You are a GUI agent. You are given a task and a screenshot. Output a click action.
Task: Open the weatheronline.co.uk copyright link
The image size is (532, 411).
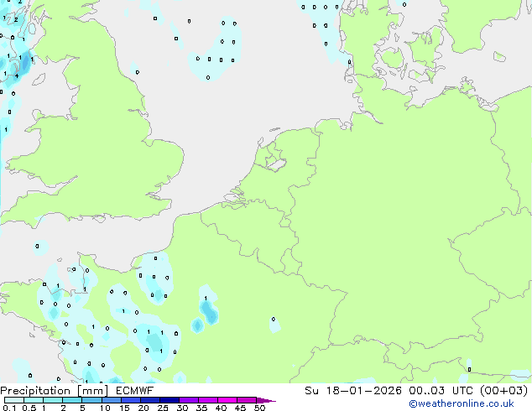coord(462,403)
